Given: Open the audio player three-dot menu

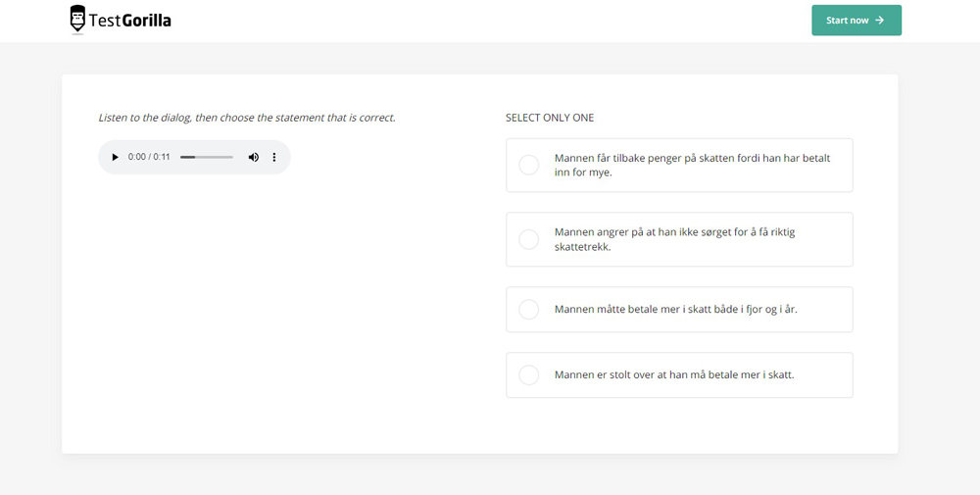Looking at the screenshot, I should (274, 157).
